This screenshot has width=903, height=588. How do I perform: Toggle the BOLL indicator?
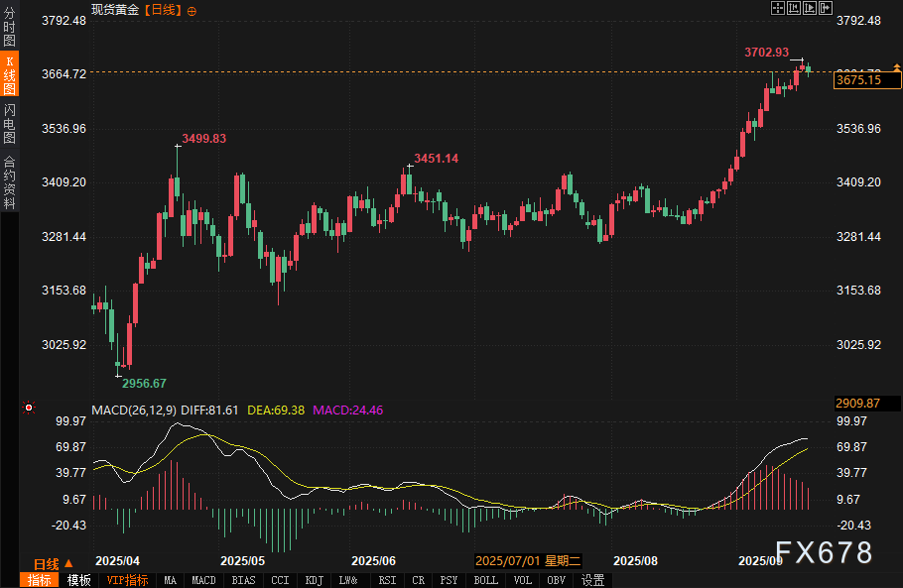point(486,580)
